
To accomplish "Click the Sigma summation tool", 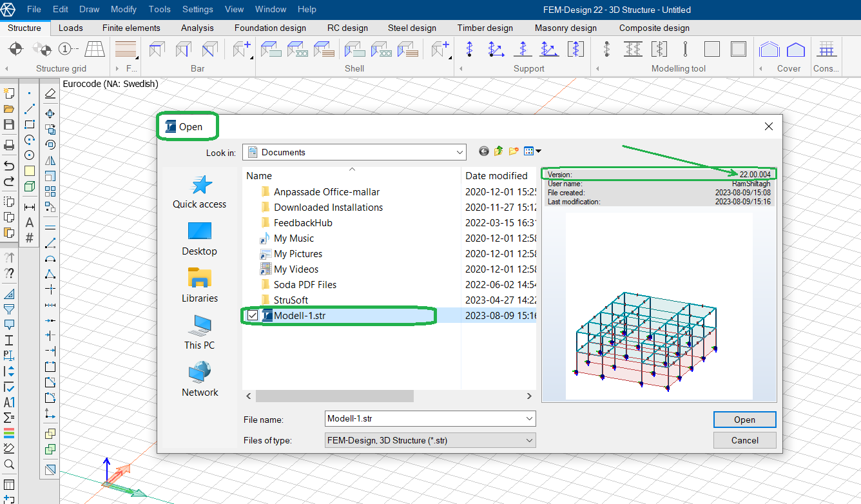I will (x=9, y=418).
